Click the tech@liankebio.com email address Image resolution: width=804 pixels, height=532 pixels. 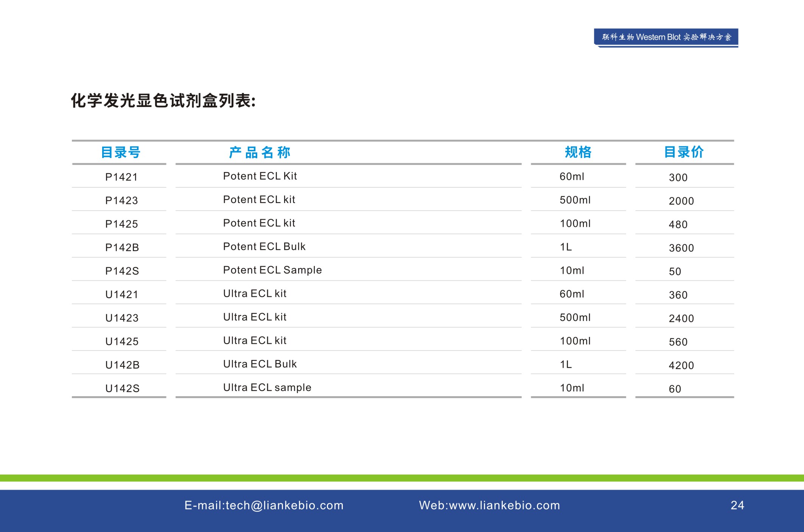click(284, 505)
